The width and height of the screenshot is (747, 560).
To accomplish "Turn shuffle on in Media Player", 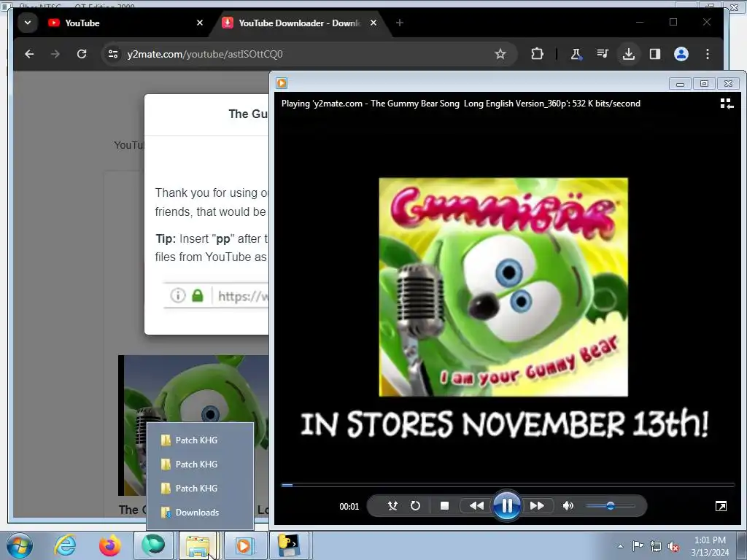I will 392,506.
